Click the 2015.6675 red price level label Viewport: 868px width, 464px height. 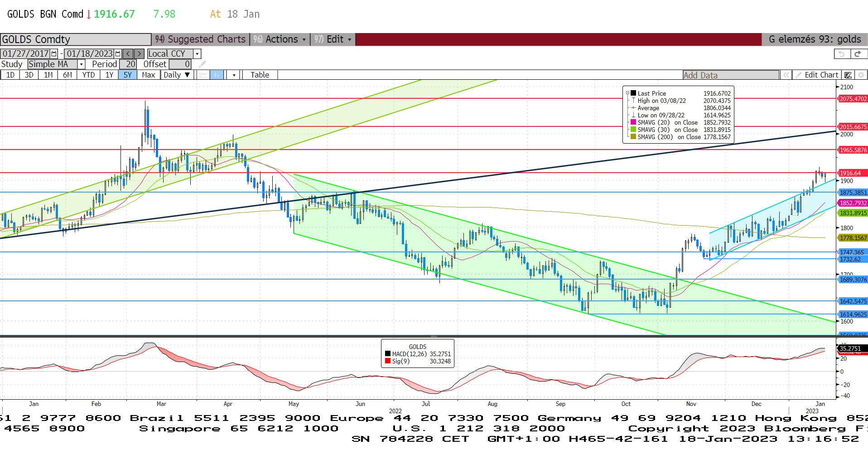pyautogui.click(x=853, y=127)
